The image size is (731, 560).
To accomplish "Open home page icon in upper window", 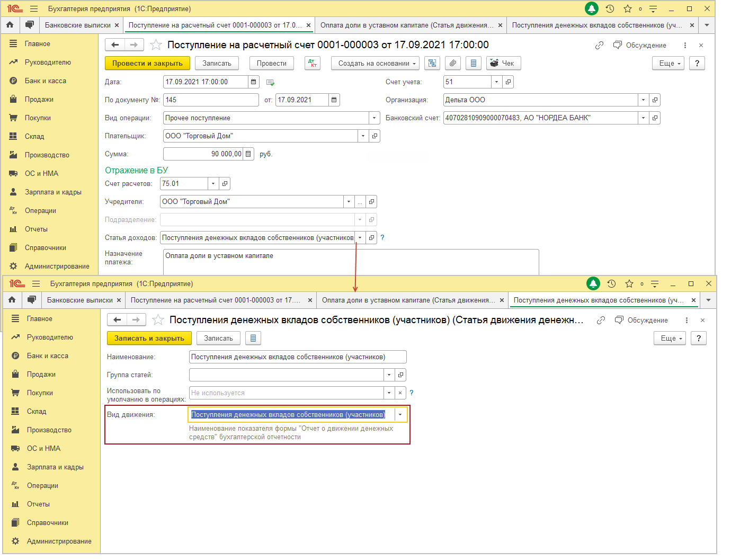I will [x=10, y=25].
